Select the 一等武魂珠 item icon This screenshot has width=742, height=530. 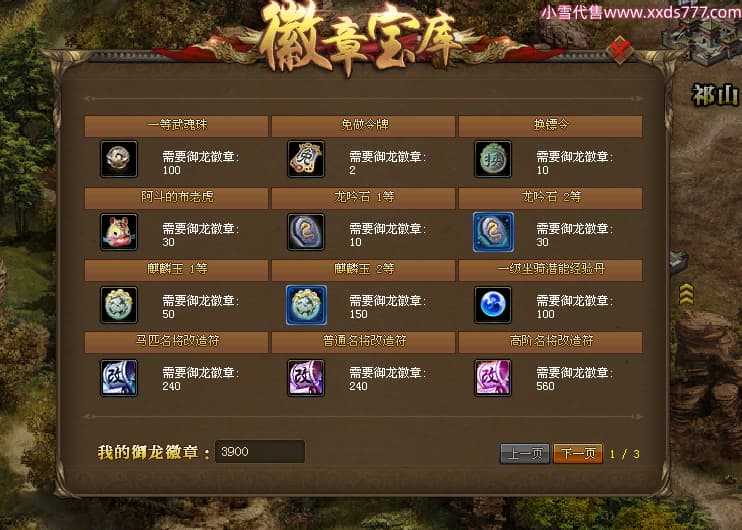pyautogui.click(x=119, y=159)
